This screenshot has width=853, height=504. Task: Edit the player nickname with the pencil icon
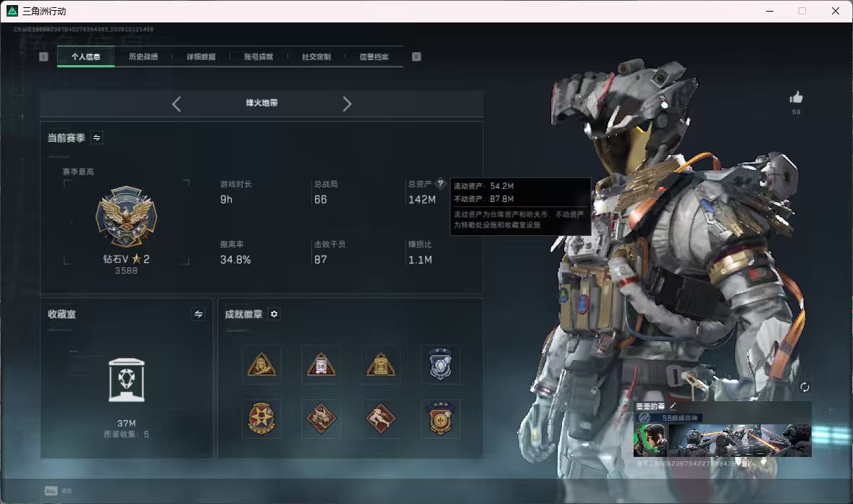(673, 406)
